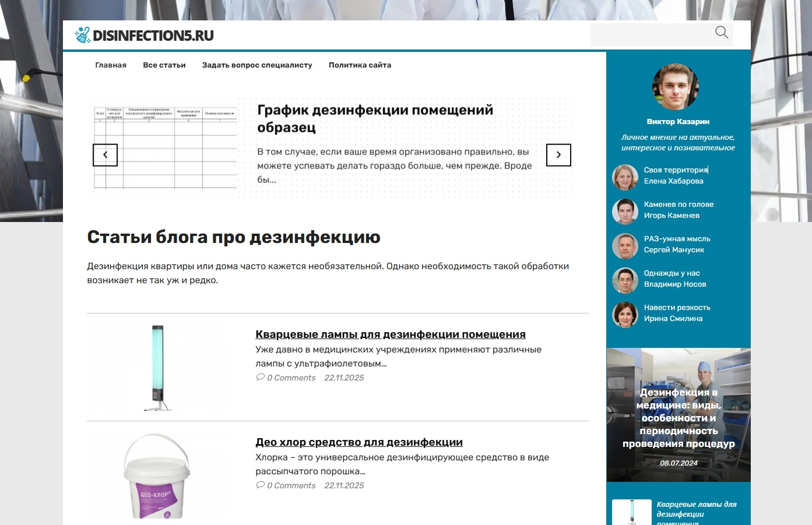Screen dimensions: 812x525
Task: Click heading Статьи блога про дезинфекцию
Action: (234, 237)
